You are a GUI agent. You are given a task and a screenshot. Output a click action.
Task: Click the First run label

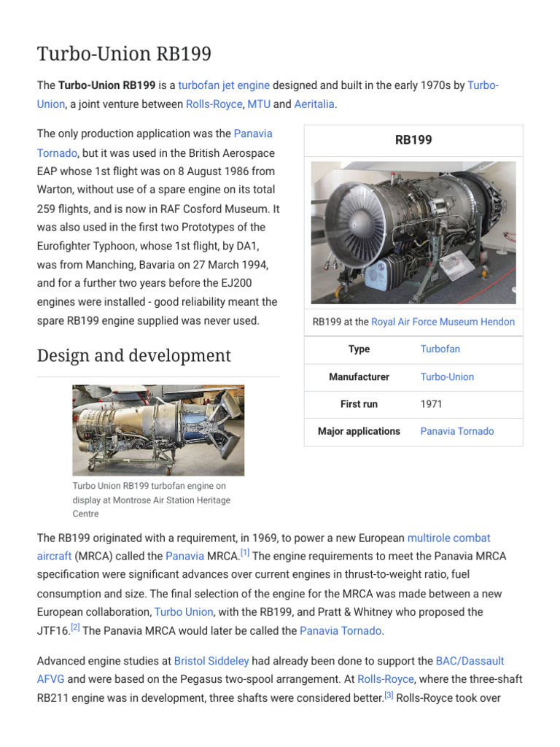pyautogui.click(x=359, y=404)
